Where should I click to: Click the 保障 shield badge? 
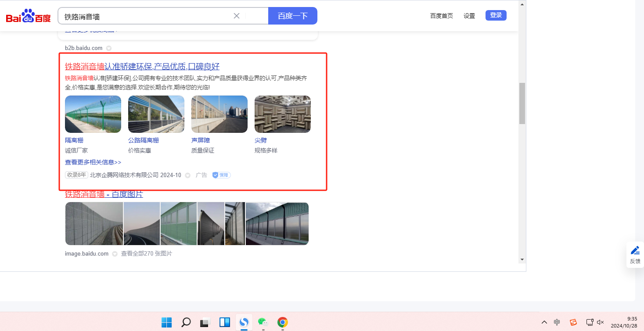(x=221, y=175)
